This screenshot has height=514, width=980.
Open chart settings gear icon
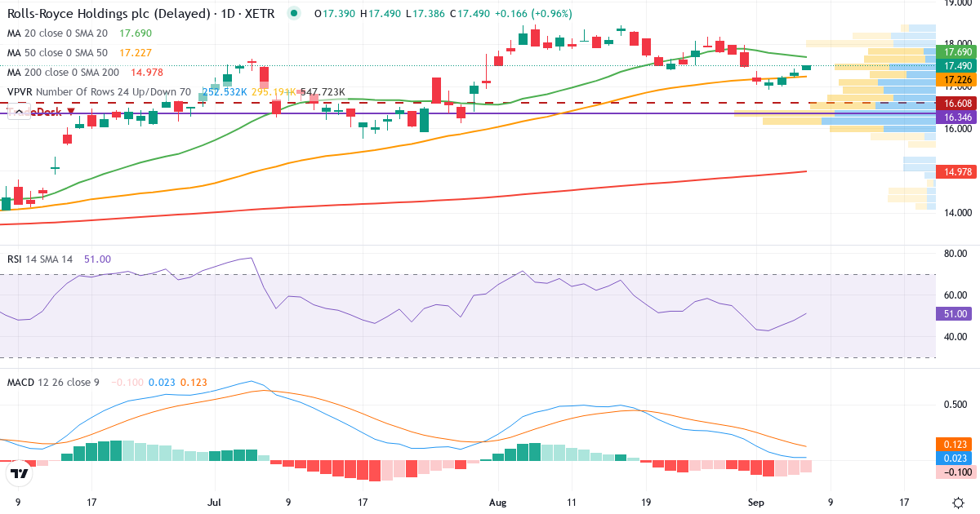pyautogui.click(x=957, y=502)
